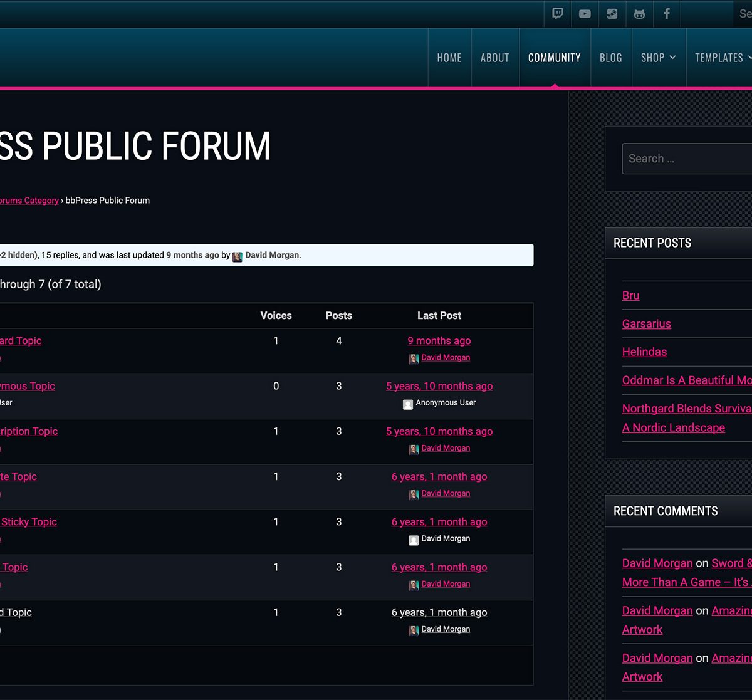Open the GitHub social icon link
The image size is (752, 700).
click(639, 14)
